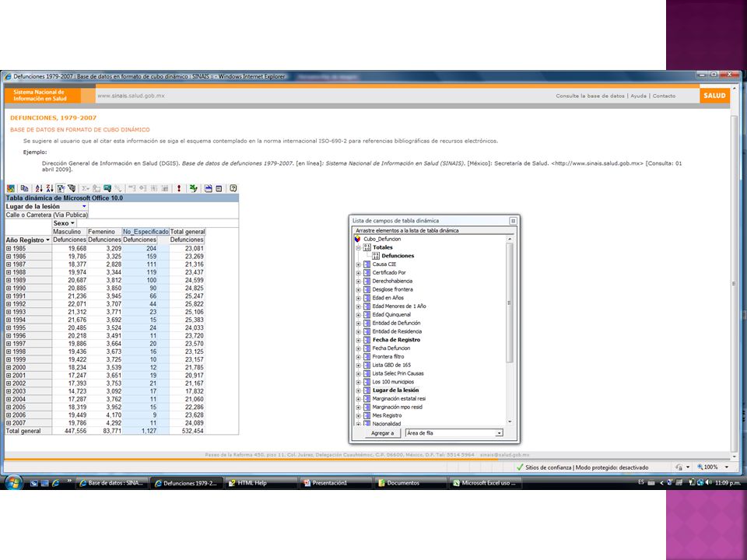Expand the Entidad de Defunción field node
The width and height of the screenshot is (747, 560).
pos(358,324)
